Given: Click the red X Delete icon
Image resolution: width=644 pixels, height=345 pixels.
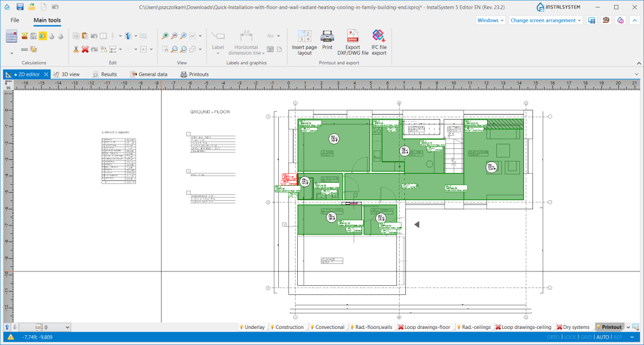Looking at the screenshot, I should (x=85, y=49).
